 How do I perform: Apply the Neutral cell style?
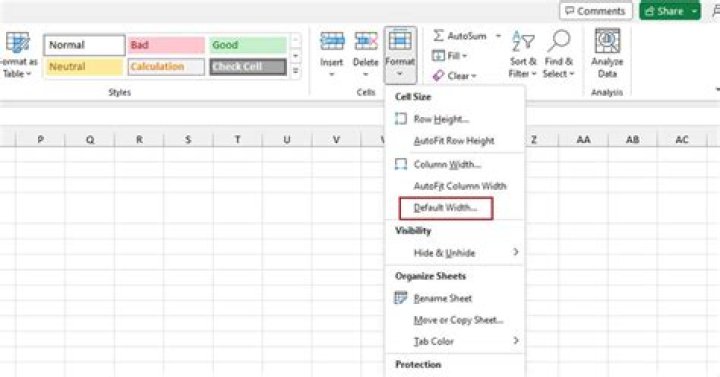click(84, 67)
